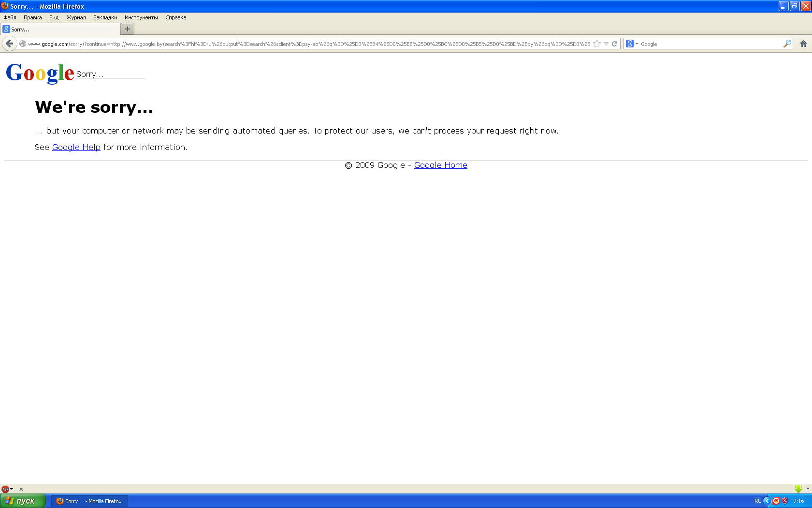Open the Инструменты menu
This screenshot has width=812, height=508.
coord(141,17)
